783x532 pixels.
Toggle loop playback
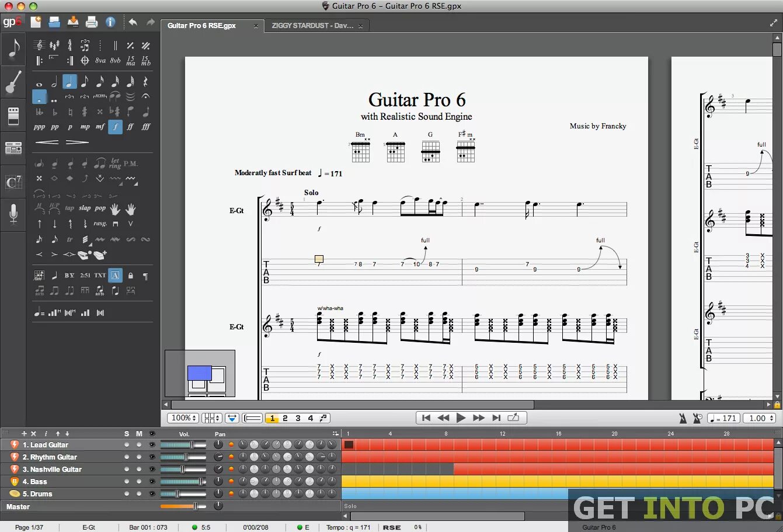pyautogui.click(x=513, y=418)
